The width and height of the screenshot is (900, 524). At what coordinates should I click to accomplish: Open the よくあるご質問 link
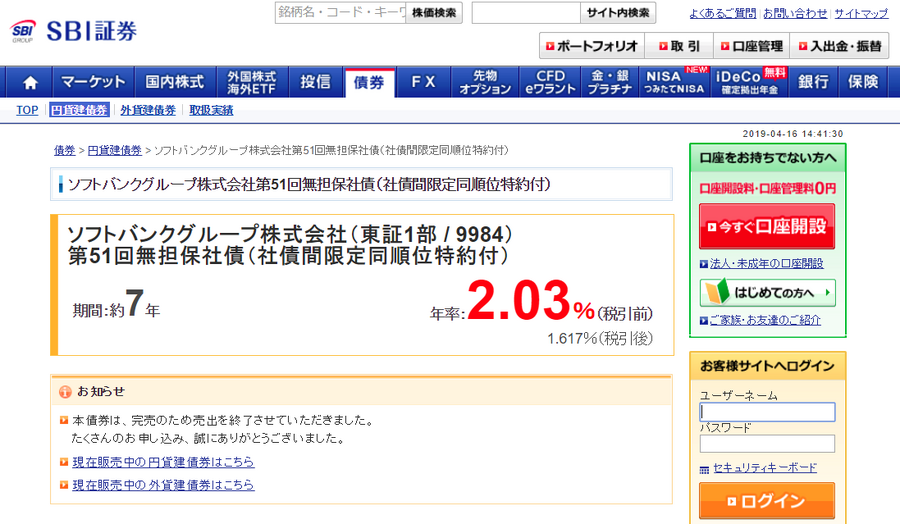[723, 13]
